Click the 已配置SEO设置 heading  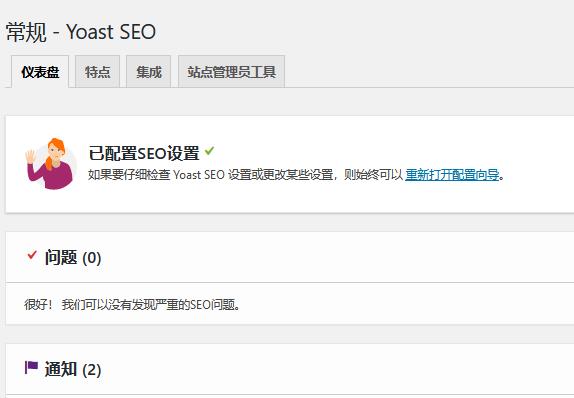(144, 153)
